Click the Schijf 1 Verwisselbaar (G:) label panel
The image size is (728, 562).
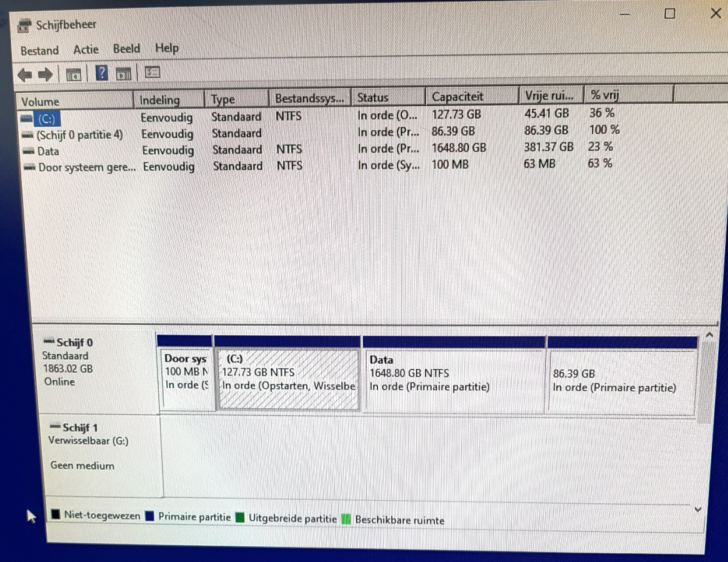[x=101, y=455]
